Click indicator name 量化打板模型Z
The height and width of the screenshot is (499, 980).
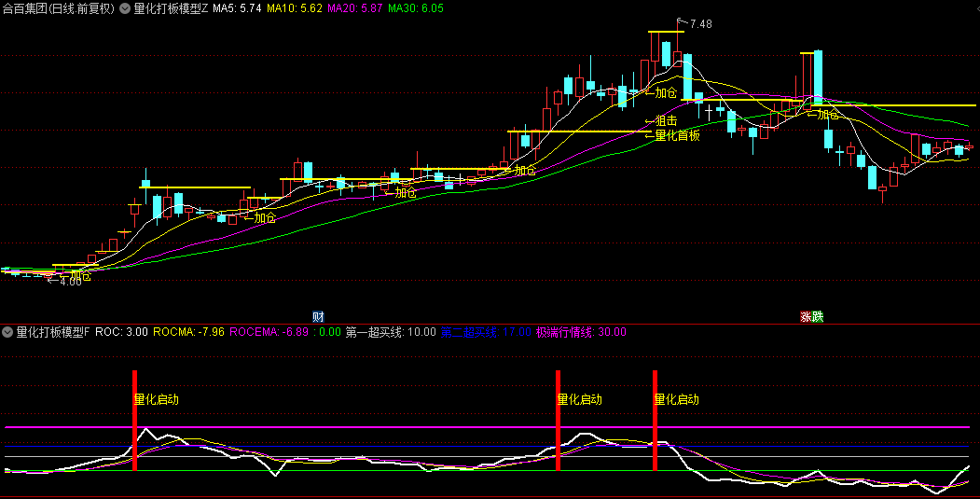point(171,8)
